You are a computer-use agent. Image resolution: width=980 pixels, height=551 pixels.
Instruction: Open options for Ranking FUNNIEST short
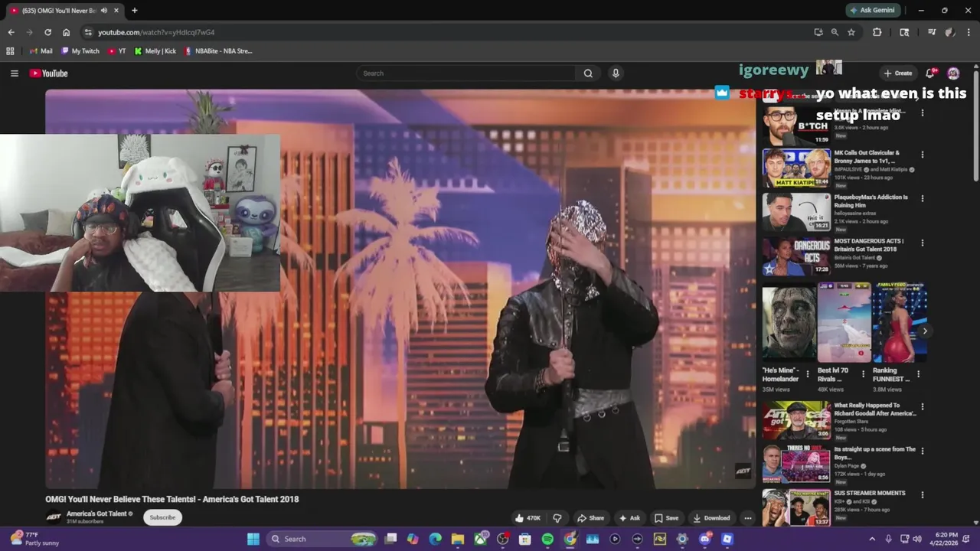pyautogui.click(x=918, y=374)
